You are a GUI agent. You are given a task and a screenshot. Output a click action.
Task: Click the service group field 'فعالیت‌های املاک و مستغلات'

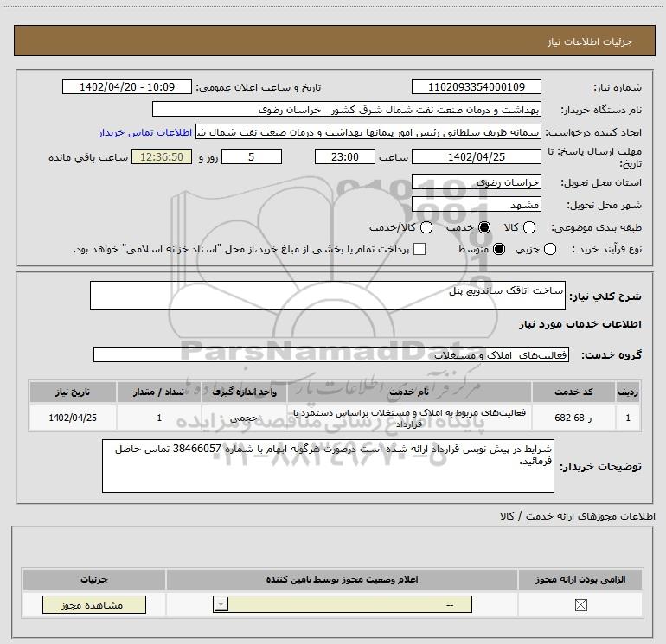coord(331,354)
